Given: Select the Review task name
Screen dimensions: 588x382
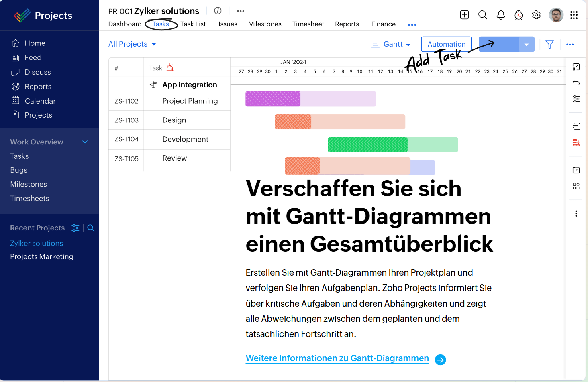Looking at the screenshot, I should tap(175, 158).
